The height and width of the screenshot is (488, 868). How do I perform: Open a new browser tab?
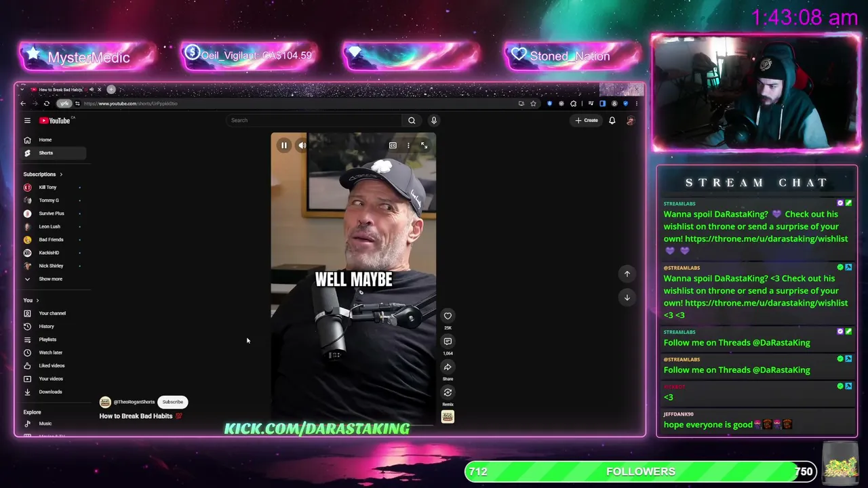(111, 89)
